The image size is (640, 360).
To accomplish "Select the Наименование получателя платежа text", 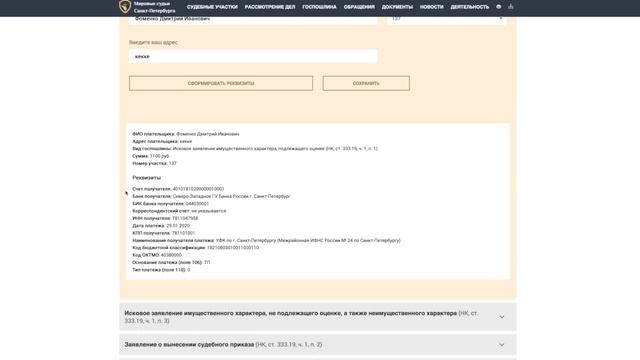I will [308, 240].
